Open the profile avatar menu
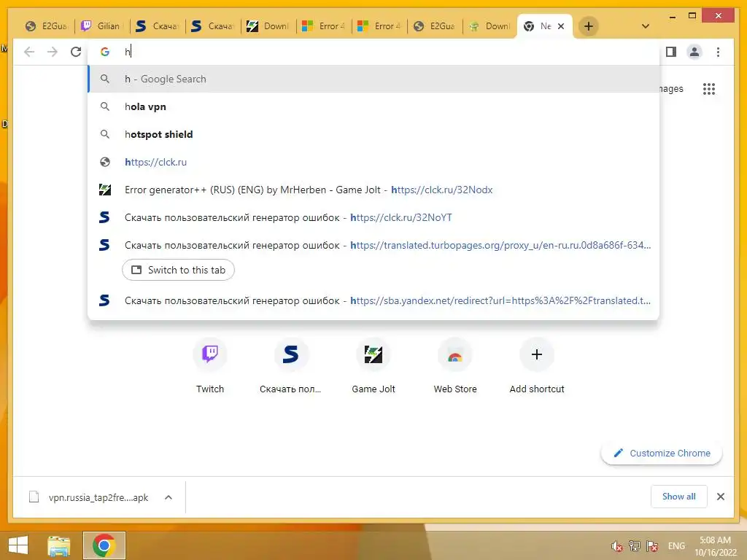 tap(694, 52)
